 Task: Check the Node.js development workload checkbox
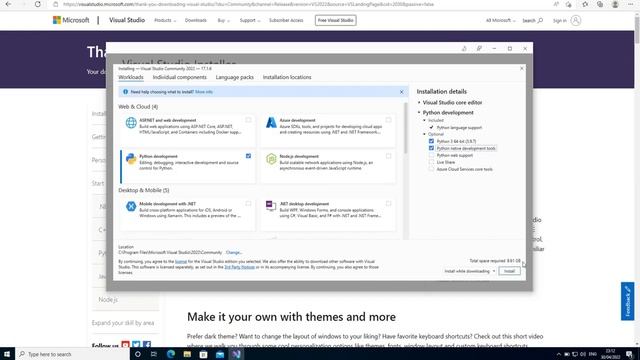[x=389, y=156]
